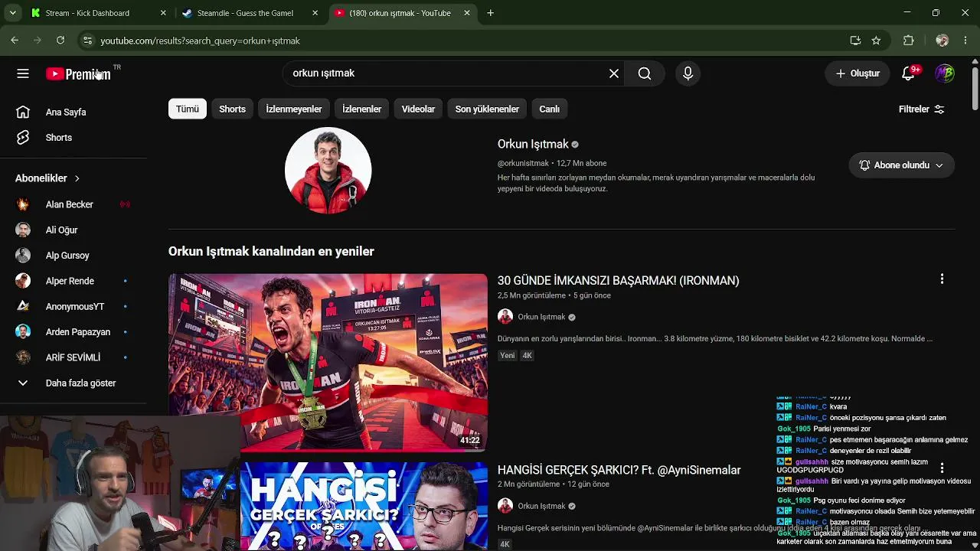The image size is (980, 551).
Task: Select the Shorts filter chip
Action: click(233, 109)
